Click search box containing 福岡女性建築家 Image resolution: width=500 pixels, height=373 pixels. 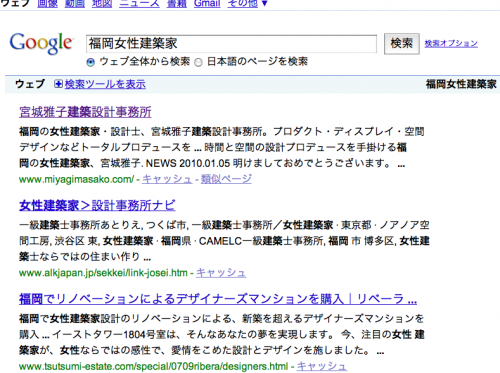coord(231,44)
